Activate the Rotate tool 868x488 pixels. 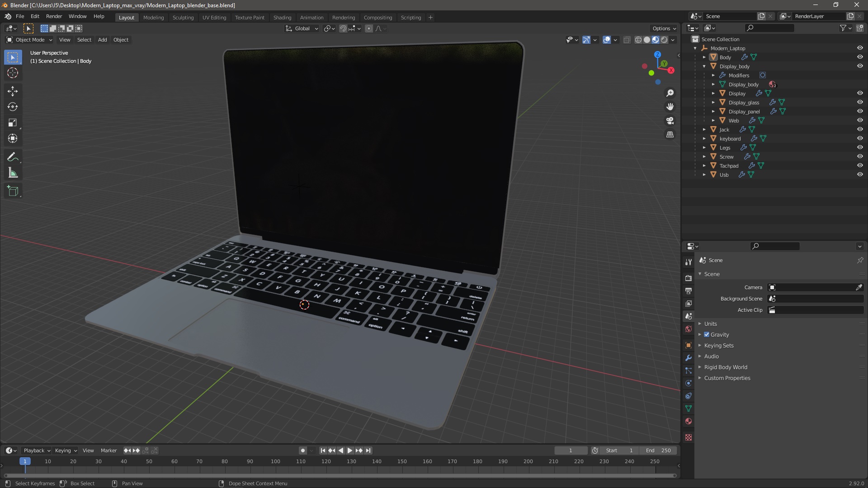(x=13, y=107)
